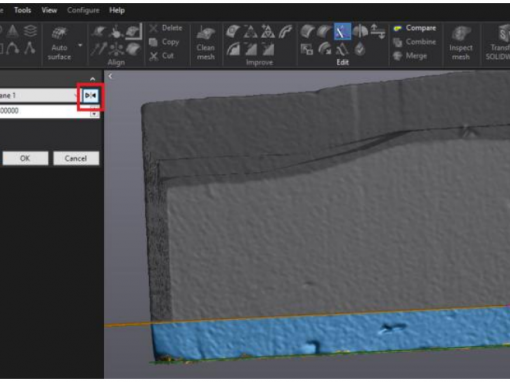Click the Cancel button

click(x=76, y=158)
